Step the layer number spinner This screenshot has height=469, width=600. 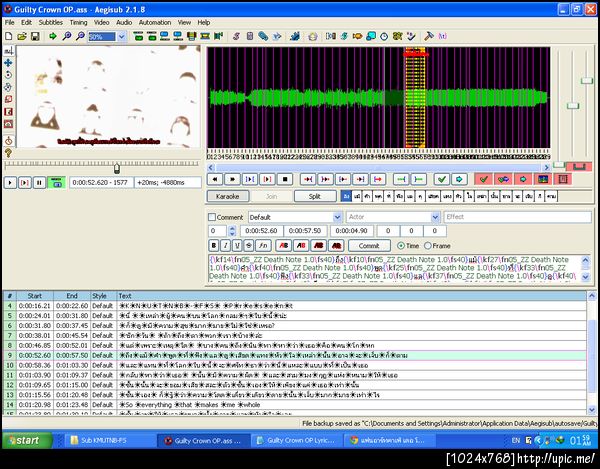pyautogui.click(x=232, y=231)
